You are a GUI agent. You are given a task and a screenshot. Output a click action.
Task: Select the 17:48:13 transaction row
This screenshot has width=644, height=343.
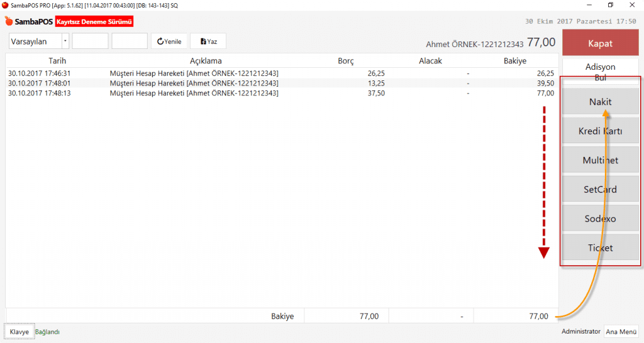click(189, 93)
